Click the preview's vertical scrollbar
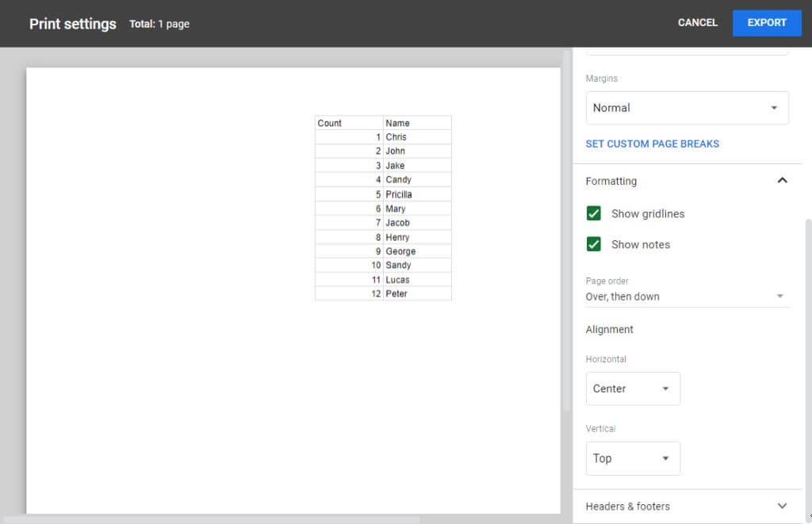812x524 pixels. (566, 231)
